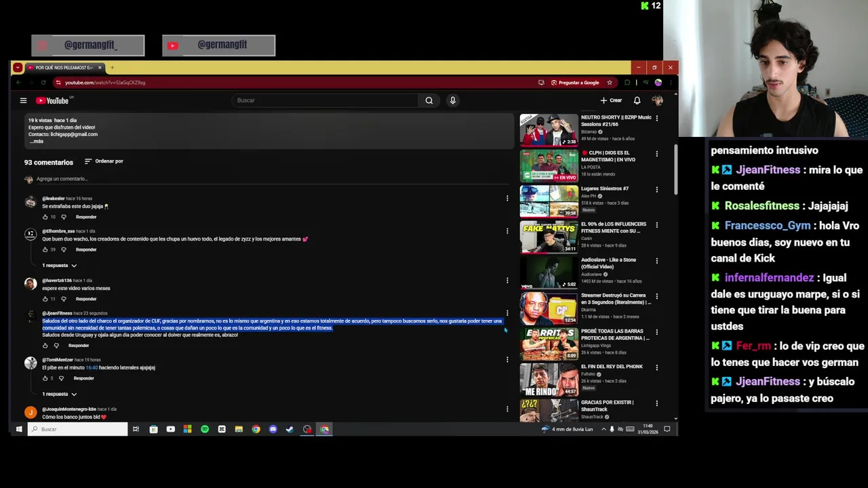Open NEUTRO SHORTY BZRP video thumbnail
The height and width of the screenshot is (488, 868).
[549, 130]
